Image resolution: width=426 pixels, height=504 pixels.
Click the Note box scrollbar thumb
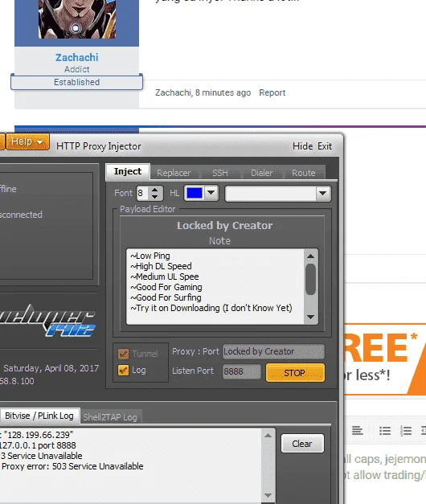[310, 279]
